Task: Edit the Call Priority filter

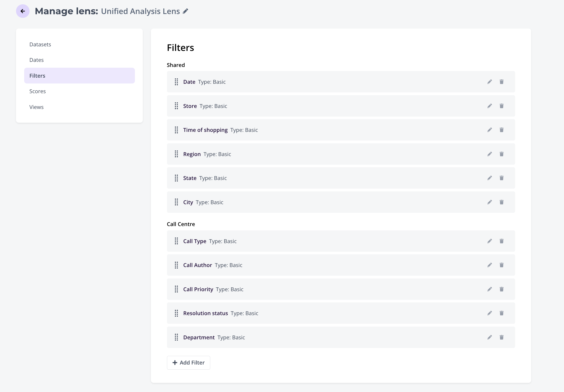Action: [489, 289]
